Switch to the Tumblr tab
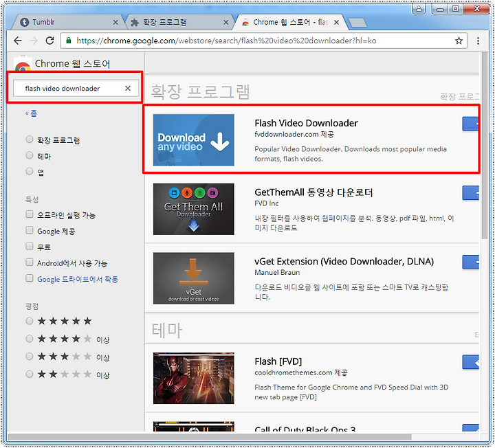The height and width of the screenshot is (448, 495). [x=68, y=22]
